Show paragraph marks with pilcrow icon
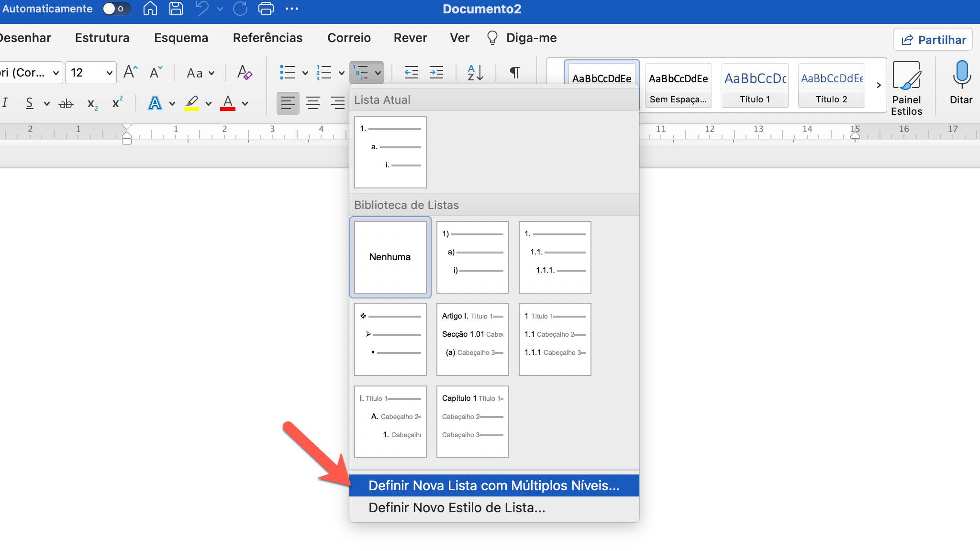This screenshot has height=551, width=980. click(x=514, y=73)
